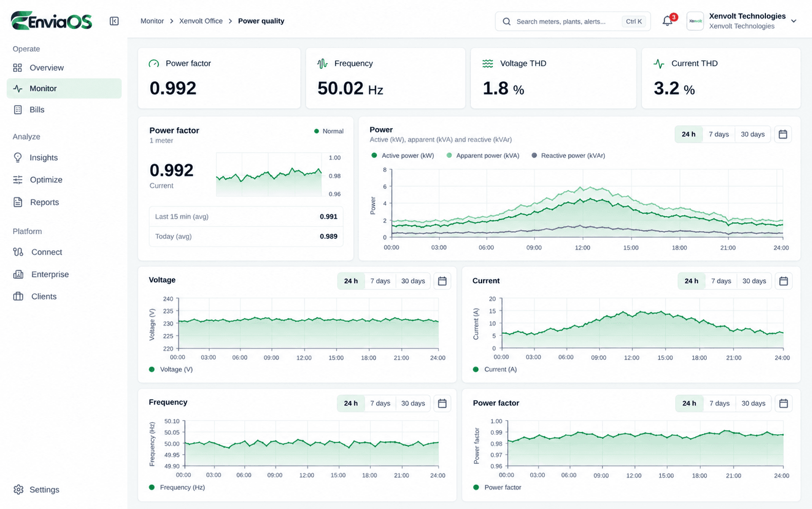This screenshot has width=812, height=509.
Task: Collapse the sidebar with the panel icon
Action: pos(114,21)
